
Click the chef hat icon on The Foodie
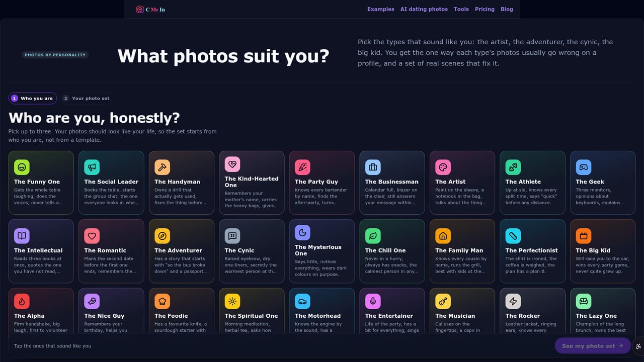[x=162, y=301]
